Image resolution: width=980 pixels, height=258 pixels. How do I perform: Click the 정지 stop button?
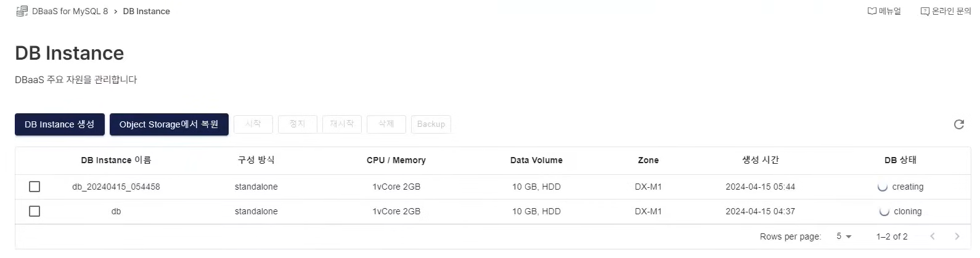[x=298, y=124]
